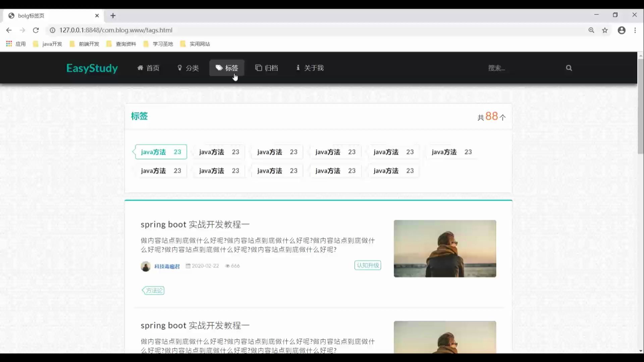Image resolution: width=644 pixels, height=362 pixels.
Task: Click the author avatar of first article
Action: point(146,266)
